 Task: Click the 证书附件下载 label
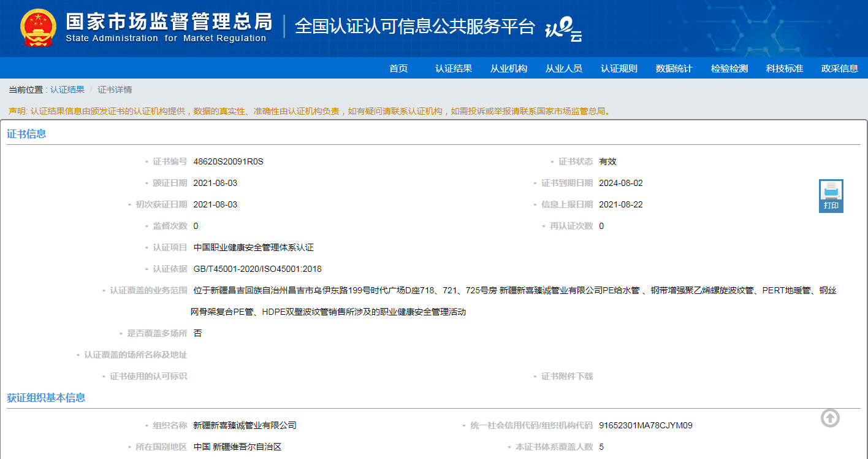click(567, 376)
